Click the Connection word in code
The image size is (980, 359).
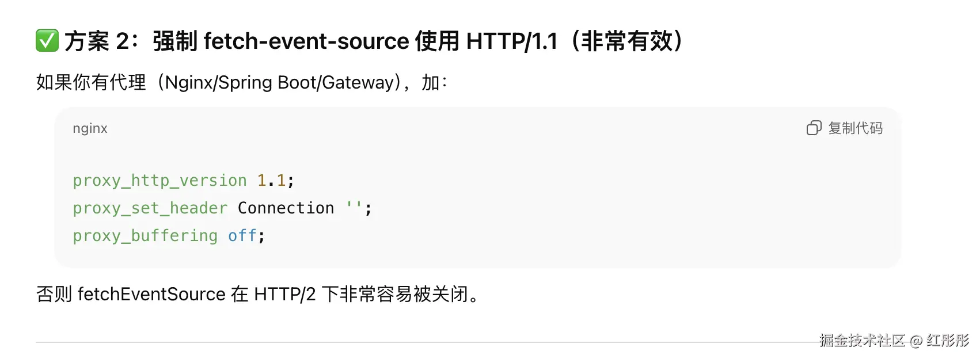tap(286, 208)
